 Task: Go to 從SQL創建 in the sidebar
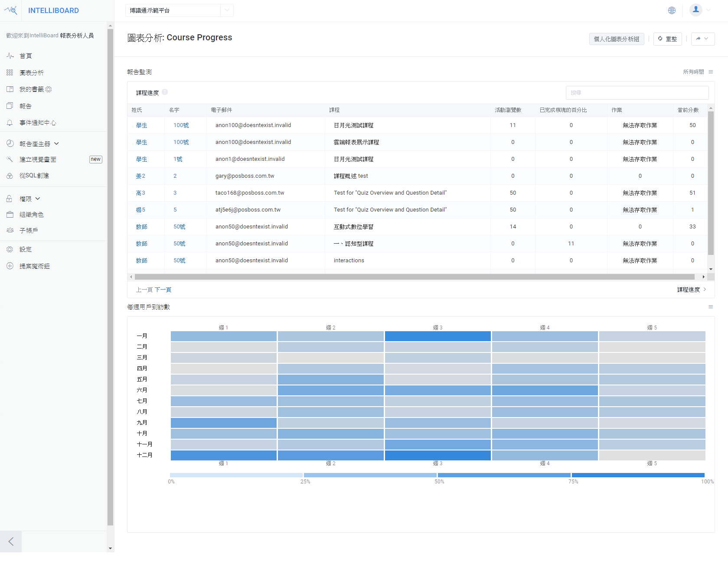[34, 176]
